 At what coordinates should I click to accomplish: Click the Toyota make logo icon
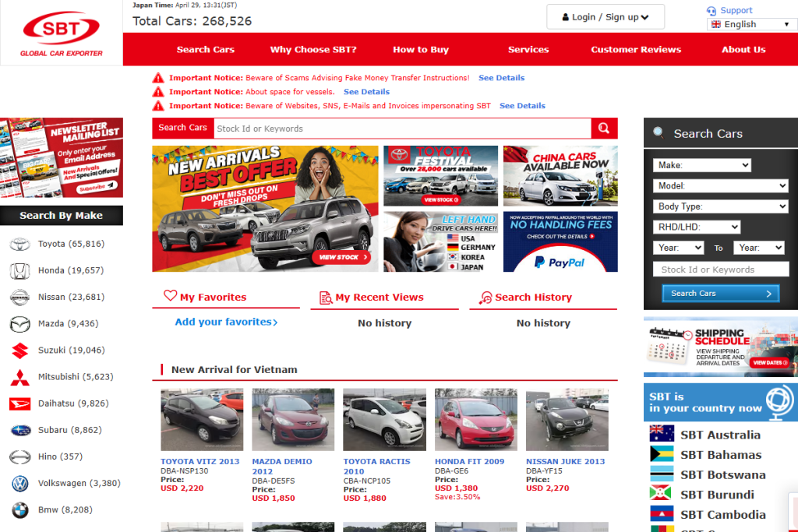(20, 244)
